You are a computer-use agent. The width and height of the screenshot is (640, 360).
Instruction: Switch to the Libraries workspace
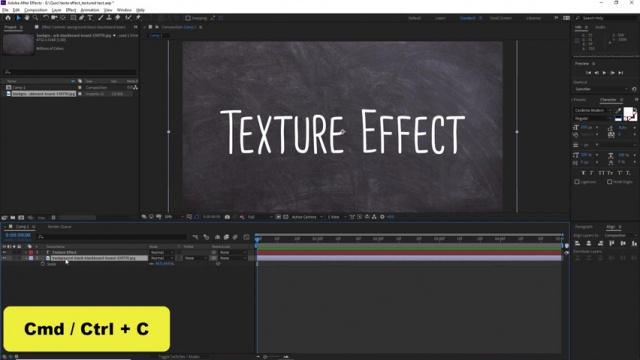(533, 18)
